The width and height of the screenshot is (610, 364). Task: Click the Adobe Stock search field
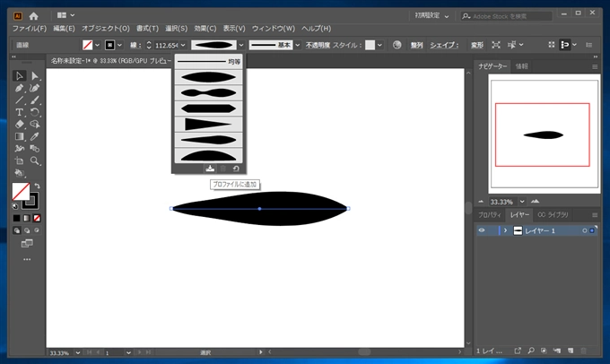(506, 16)
